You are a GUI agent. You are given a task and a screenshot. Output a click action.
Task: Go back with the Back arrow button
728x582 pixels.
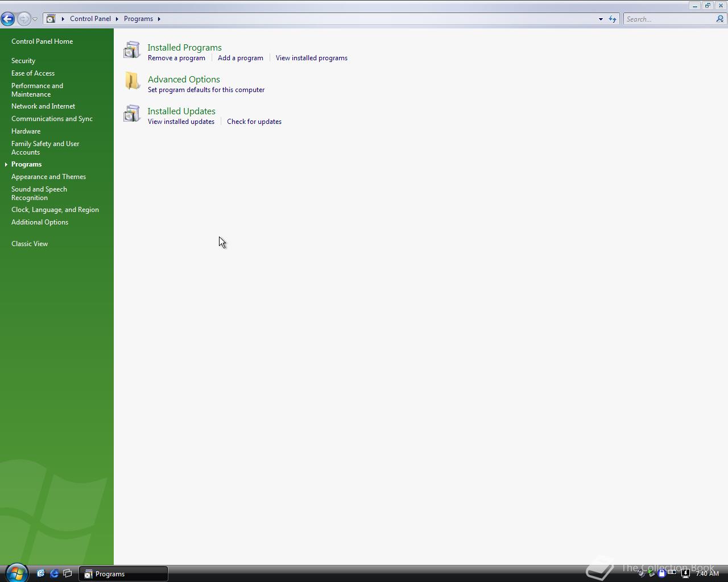(x=8, y=19)
